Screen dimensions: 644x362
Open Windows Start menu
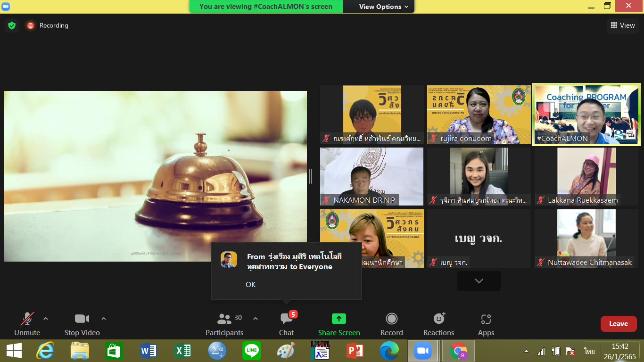pos(14,351)
